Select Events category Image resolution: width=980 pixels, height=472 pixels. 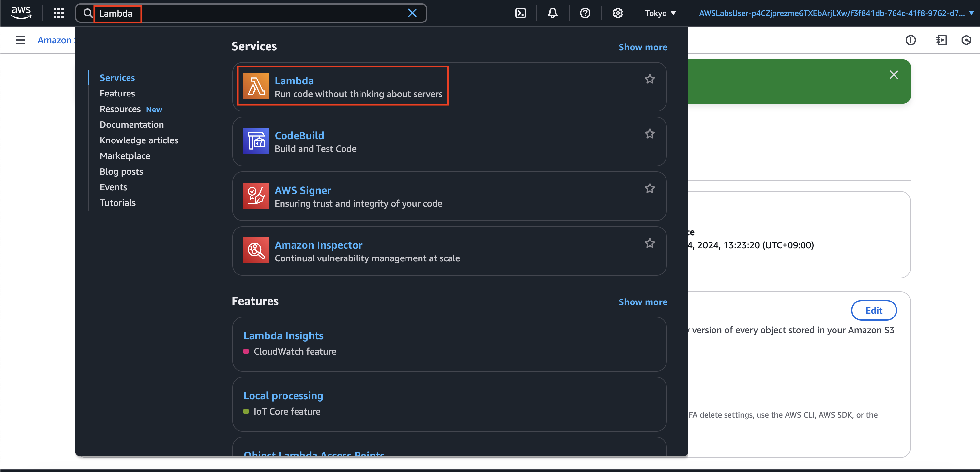pyautogui.click(x=114, y=187)
